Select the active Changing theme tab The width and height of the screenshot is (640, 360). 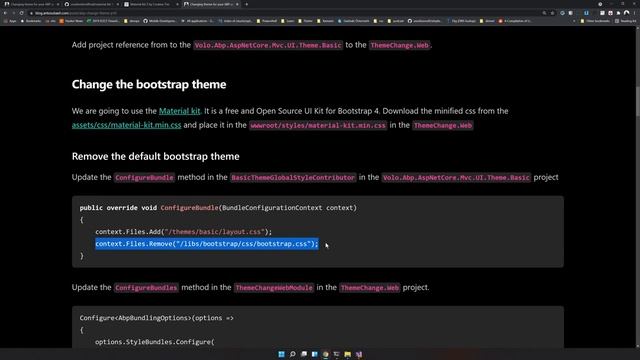(x=211, y=4)
